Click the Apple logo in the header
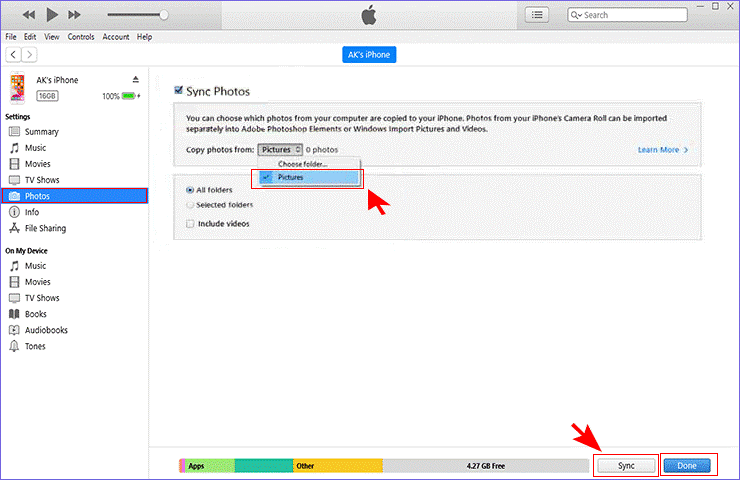Viewport: 740px width, 480px height. click(x=369, y=15)
